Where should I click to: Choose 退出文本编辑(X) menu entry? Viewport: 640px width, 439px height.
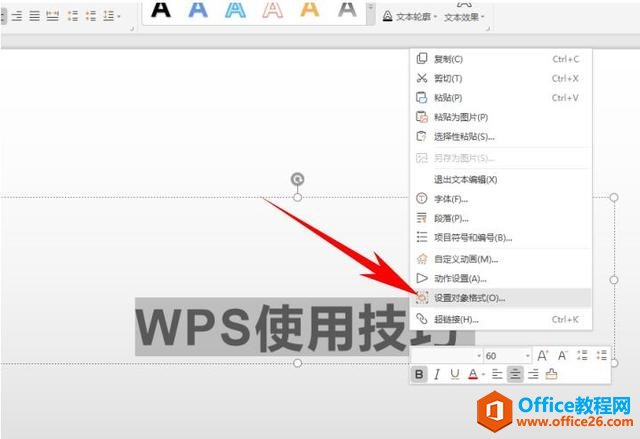coord(501,180)
